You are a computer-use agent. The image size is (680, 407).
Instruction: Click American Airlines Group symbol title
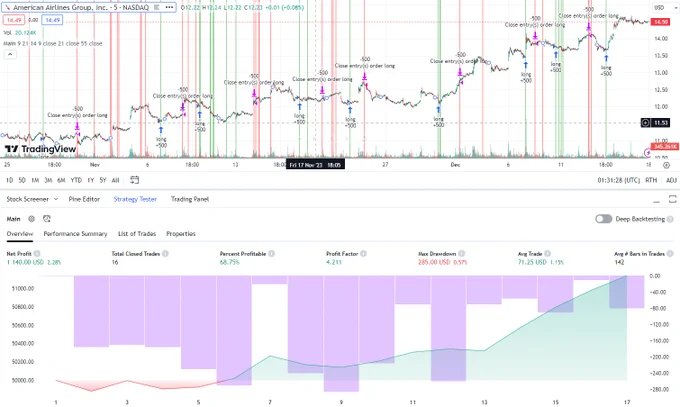[81, 7]
